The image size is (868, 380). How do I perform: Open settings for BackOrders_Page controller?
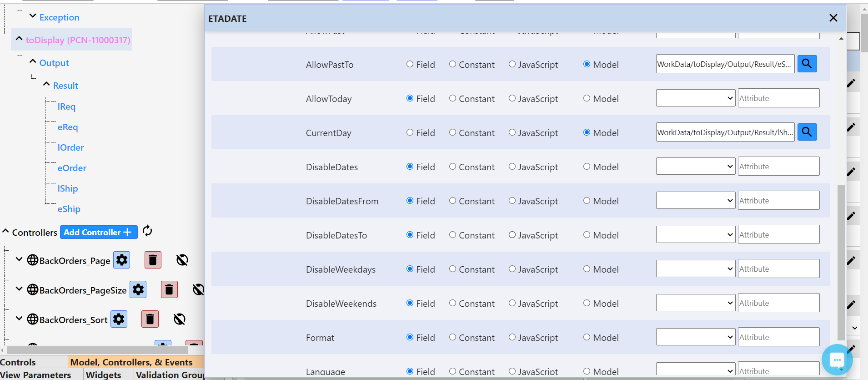(x=122, y=260)
